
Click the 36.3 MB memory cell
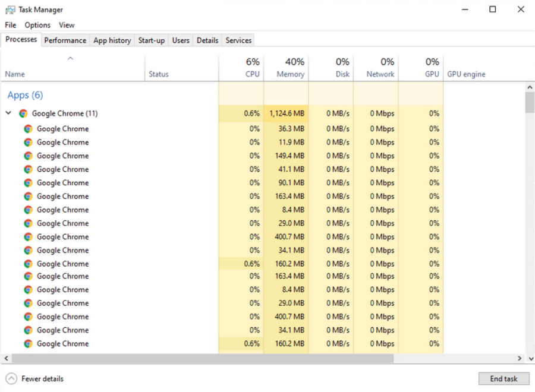click(287, 129)
